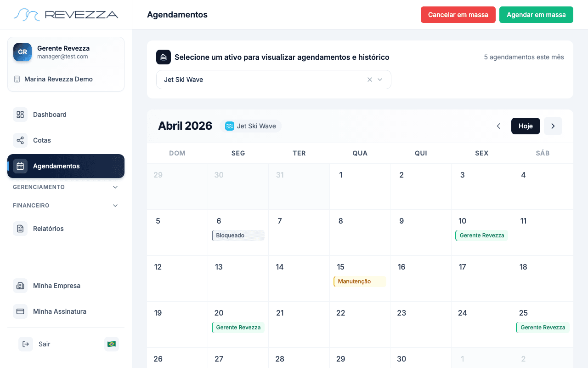Click Sair to log out

pyautogui.click(x=45, y=344)
